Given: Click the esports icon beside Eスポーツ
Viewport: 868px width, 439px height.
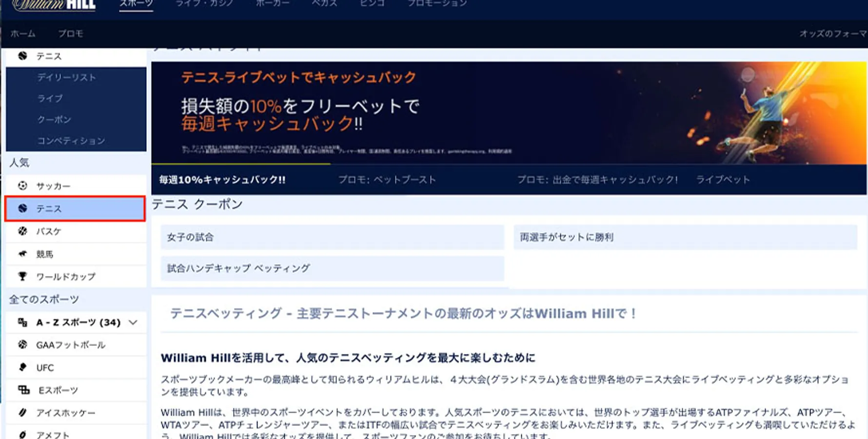Looking at the screenshot, I should [x=23, y=390].
